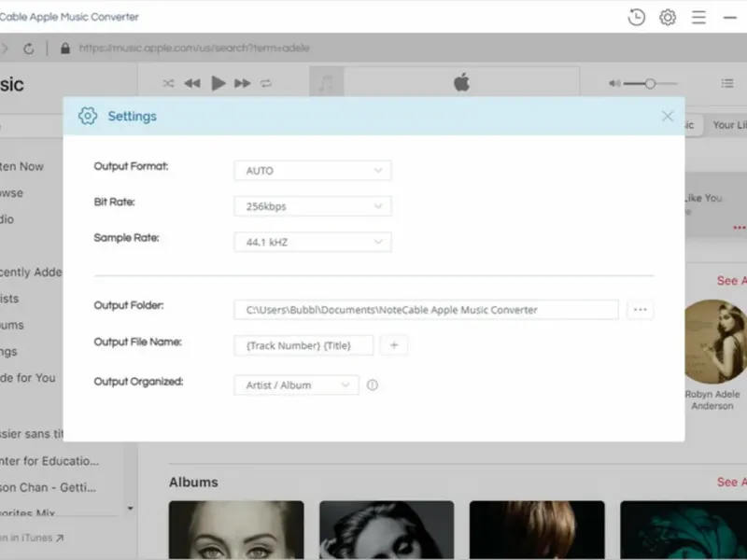
Task: Click the Output Folder path field
Action: click(x=426, y=310)
